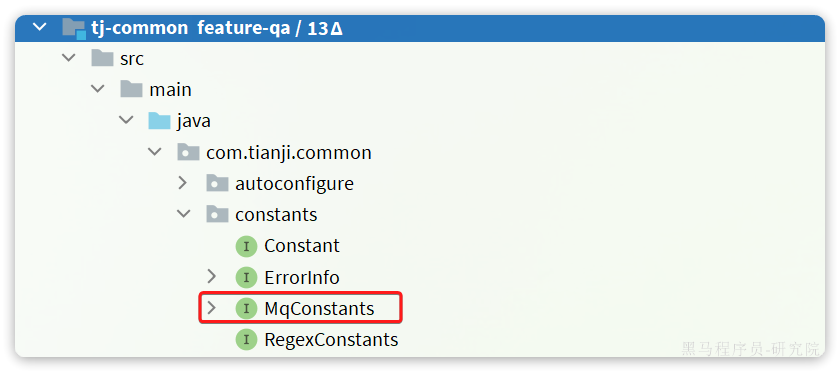Click the main folder icon
Image resolution: width=840 pixels, height=374 pixels.
131,89
